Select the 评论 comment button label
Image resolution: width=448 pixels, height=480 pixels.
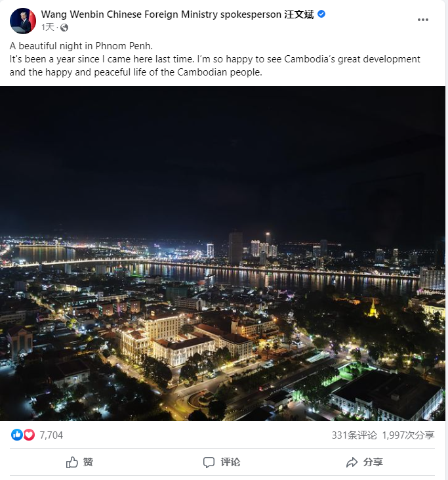point(231,462)
